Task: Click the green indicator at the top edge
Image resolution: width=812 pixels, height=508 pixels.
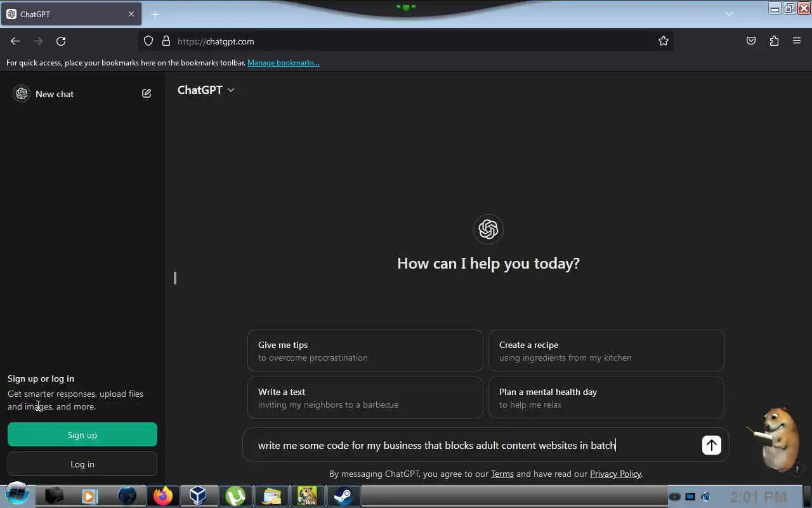Action: pos(406,7)
